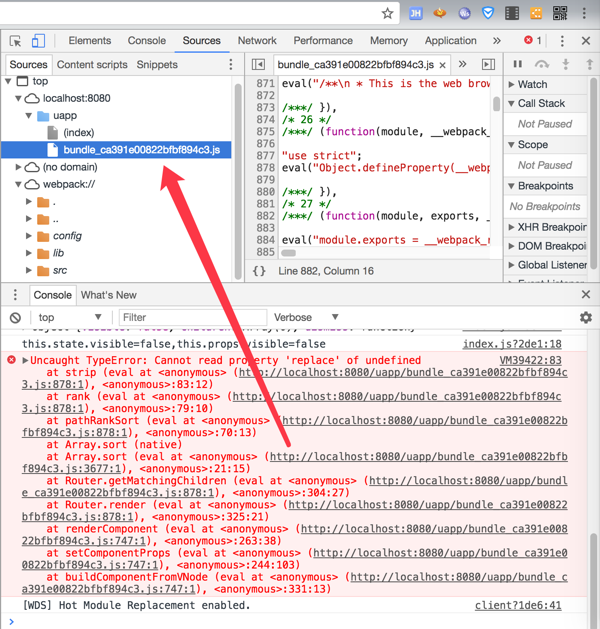Viewport: 600px width, 629px height.
Task: Close the DevTools panel
Action: 586,41
